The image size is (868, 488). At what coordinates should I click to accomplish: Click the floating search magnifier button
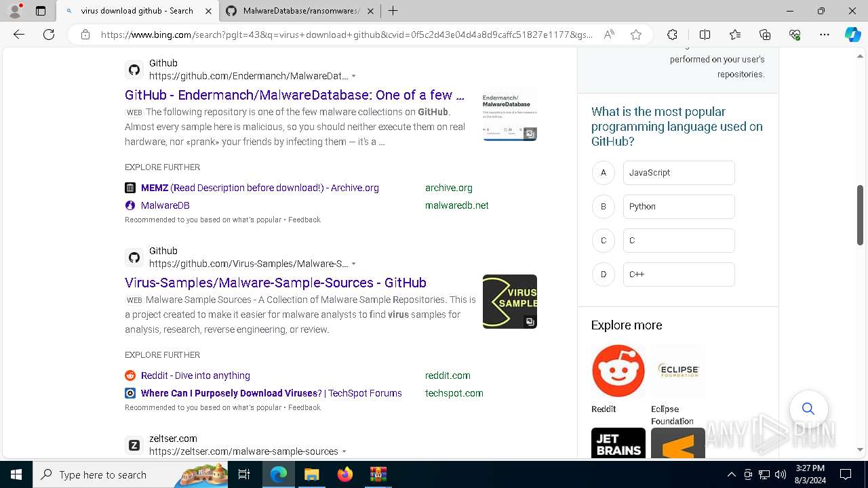808,409
